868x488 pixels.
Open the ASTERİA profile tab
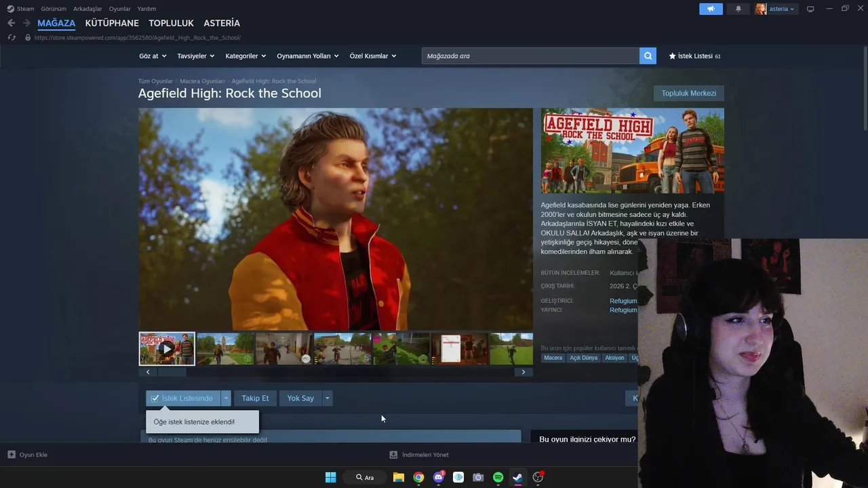pos(222,23)
